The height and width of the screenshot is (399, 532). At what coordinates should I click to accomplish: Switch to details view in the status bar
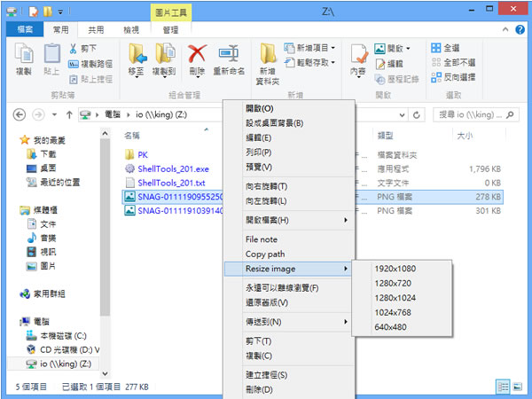[503, 387]
